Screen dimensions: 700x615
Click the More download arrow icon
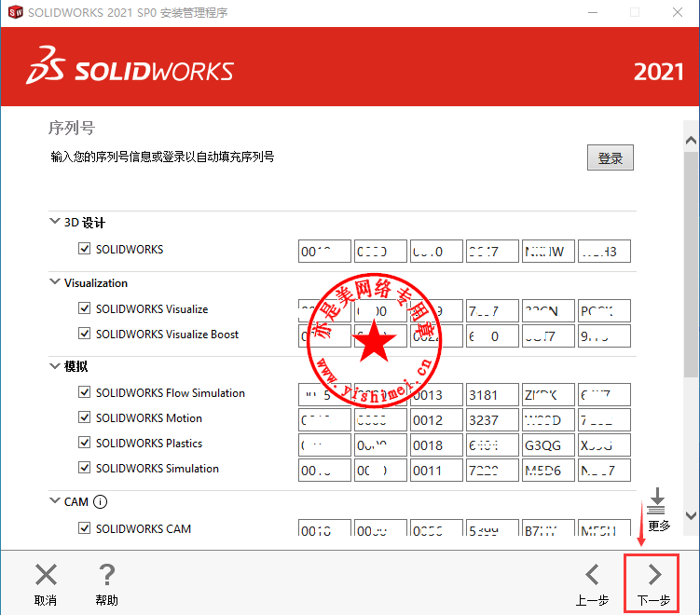point(657,500)
